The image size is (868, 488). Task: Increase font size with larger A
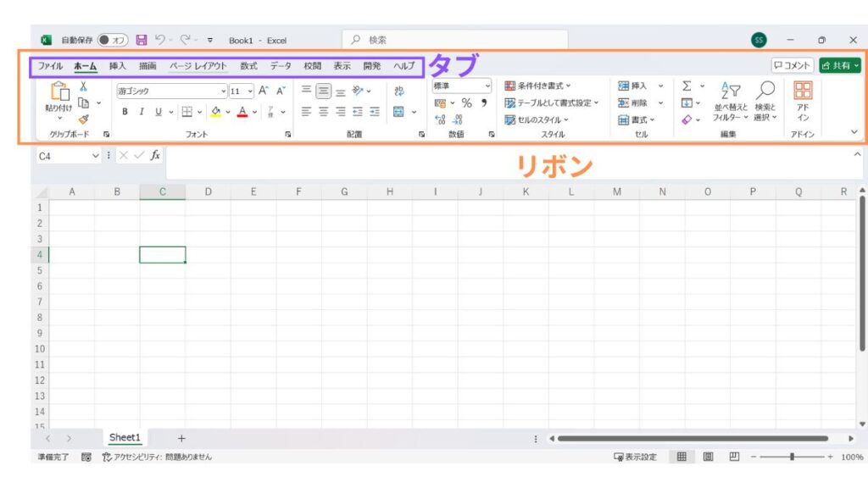pyautogui.click(x=264, y=91)
